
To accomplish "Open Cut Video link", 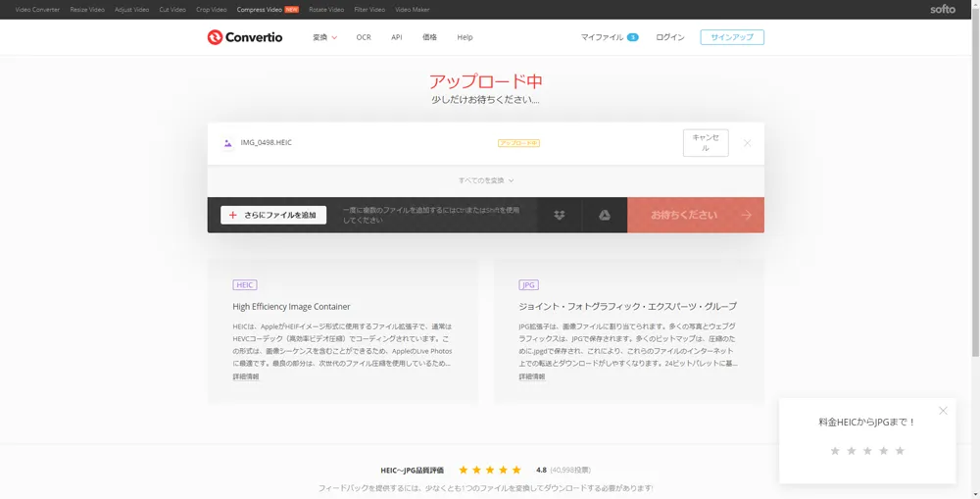I will coord(172,10).
